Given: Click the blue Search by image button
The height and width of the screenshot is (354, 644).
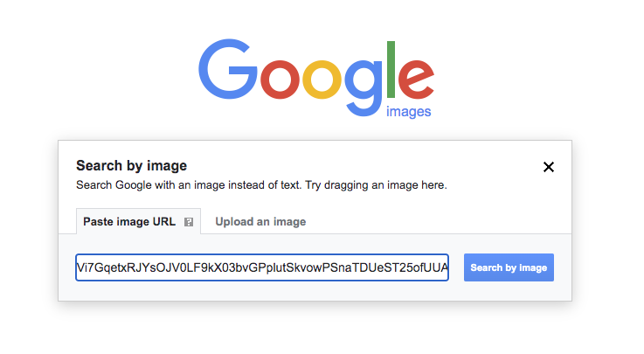Looking at the screenshot, I should 509,267.
